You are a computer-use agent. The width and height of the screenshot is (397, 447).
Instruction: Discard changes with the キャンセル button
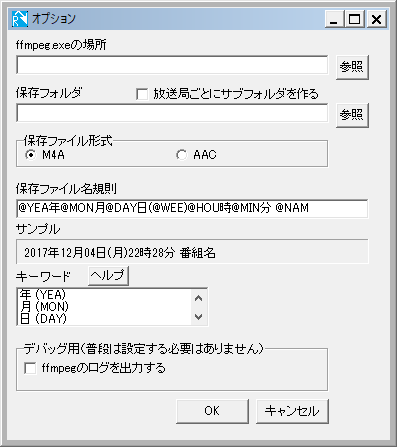292,411
